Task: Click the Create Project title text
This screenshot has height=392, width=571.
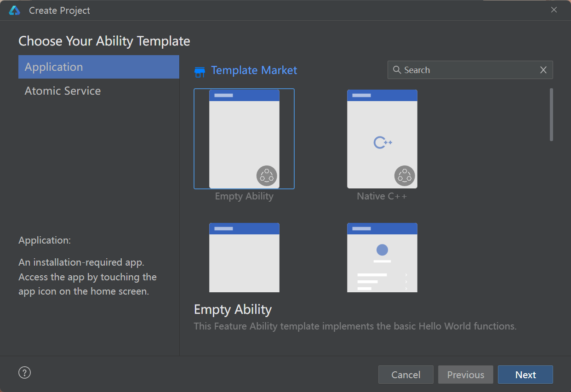Action: point(59,11)
